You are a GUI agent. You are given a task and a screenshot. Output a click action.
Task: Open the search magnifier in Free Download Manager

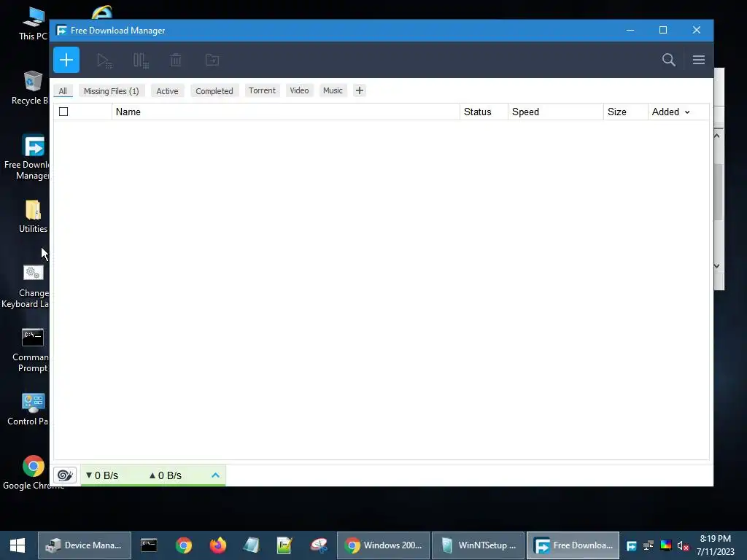668,60
